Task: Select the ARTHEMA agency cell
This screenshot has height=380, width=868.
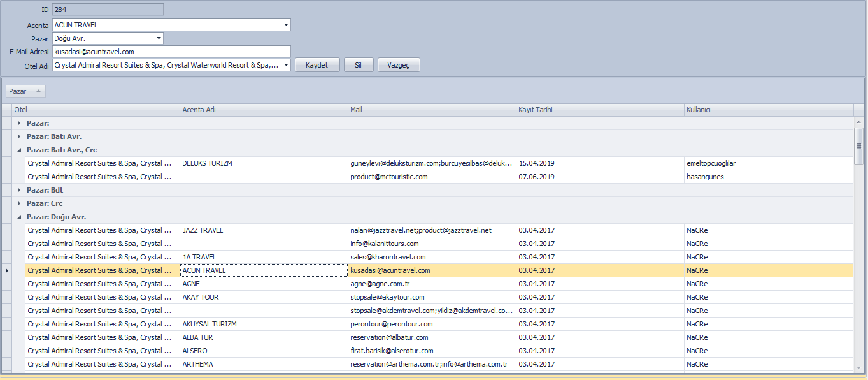Action: pos(264,364)
